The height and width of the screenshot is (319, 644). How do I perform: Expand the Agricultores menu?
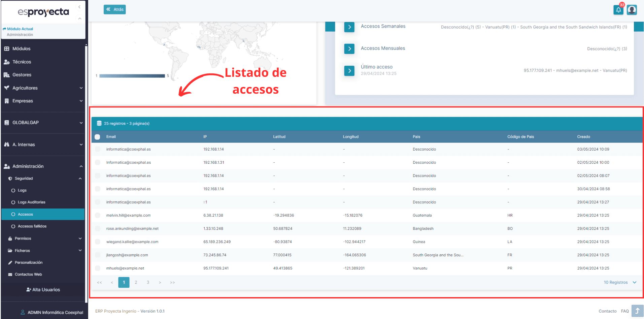coord(25,88)
